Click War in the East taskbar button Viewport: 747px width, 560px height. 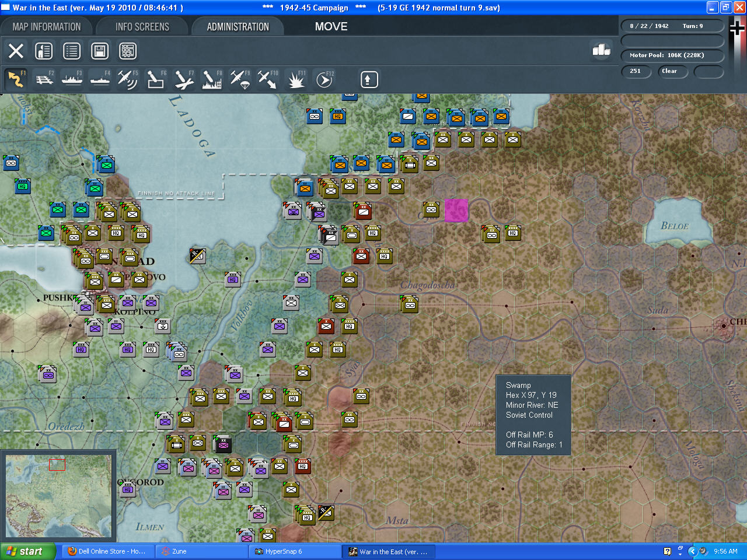tap(389, 551)
